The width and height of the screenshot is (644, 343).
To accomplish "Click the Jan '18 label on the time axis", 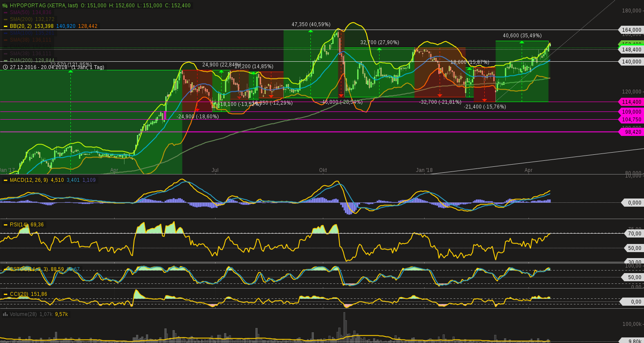I will [424, 170].
